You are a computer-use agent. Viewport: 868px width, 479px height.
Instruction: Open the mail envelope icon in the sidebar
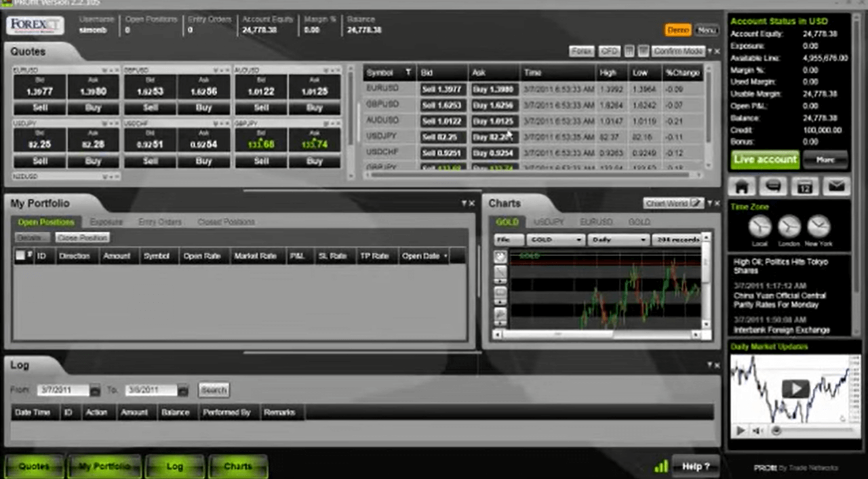click(836, 186)
